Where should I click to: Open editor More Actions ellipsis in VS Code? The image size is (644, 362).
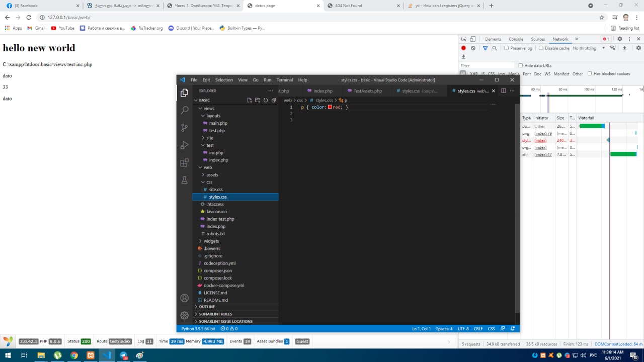coord(512,91)
